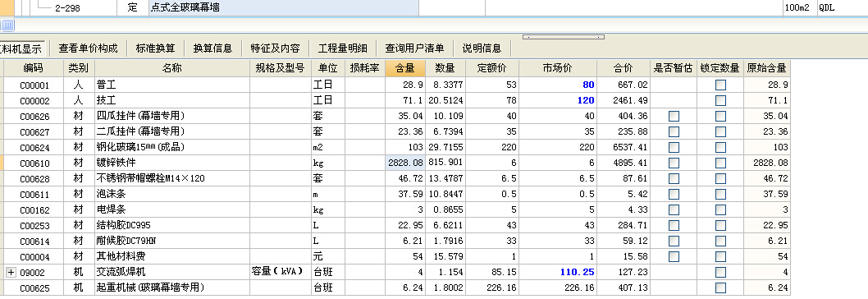Screen dimensions: 868x299
Task: Lock quantity for 耐候胶DC79HN
Action: (720, 241)
